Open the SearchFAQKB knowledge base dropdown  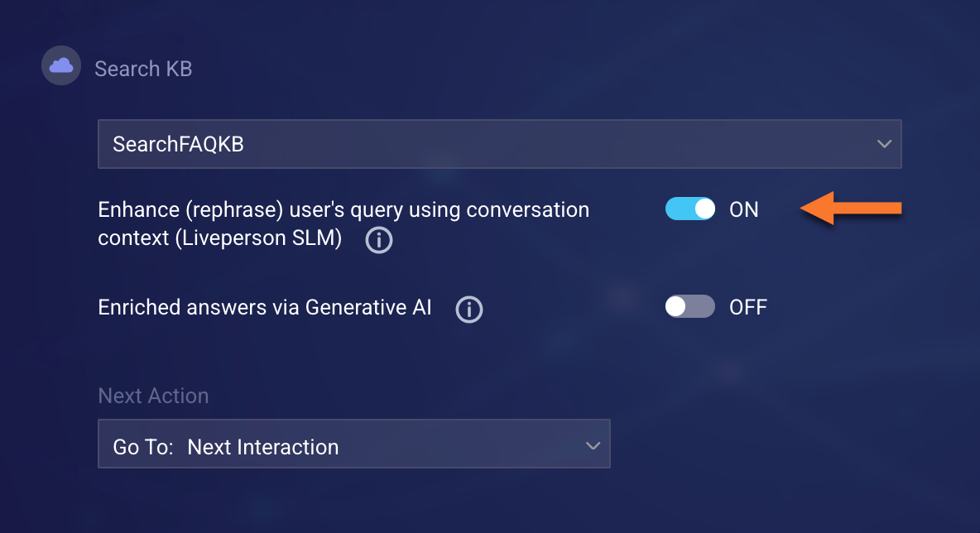click(x=499, y=144)
